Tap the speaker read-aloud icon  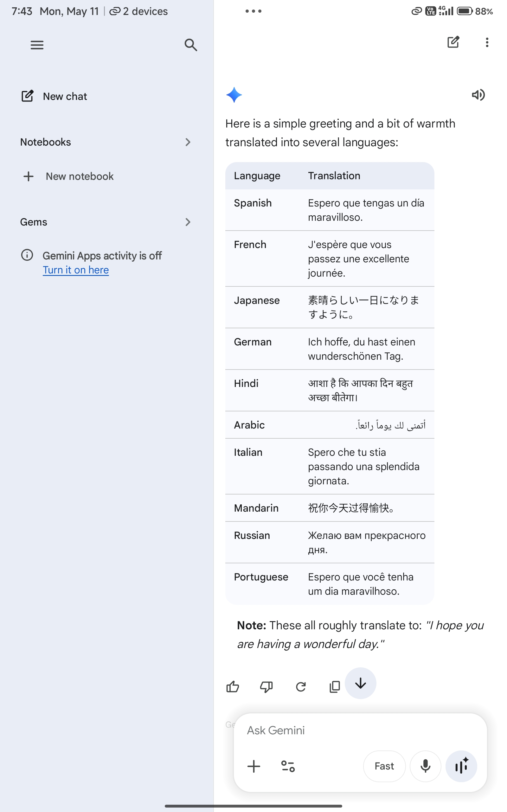pos(478,95)
